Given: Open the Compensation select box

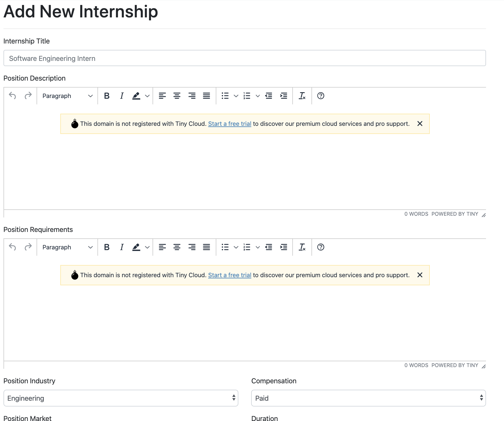Looking at the screenshot, I should point(368,398).
